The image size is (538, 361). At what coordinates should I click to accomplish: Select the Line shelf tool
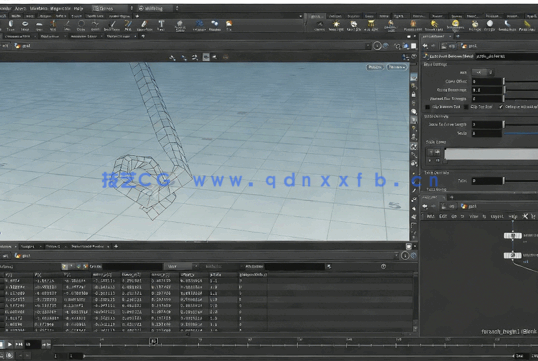coord(67,25)
